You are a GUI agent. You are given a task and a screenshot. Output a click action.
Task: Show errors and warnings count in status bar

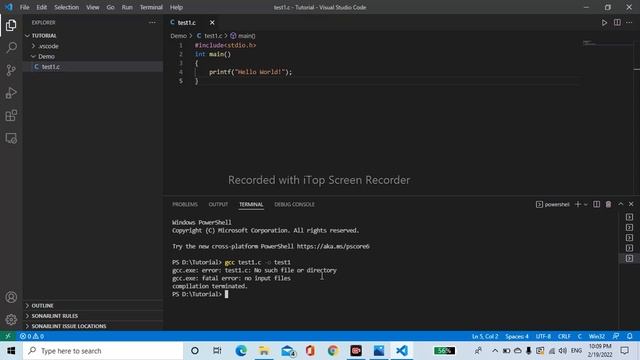point(32,336)
